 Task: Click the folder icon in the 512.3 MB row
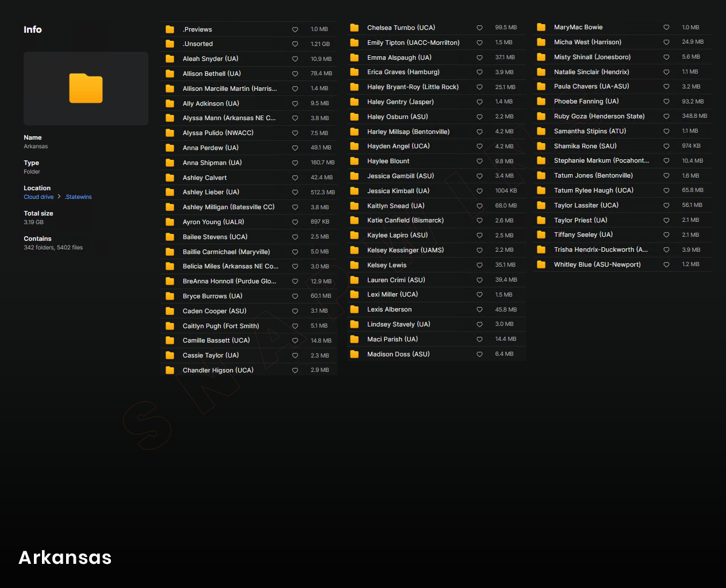tap(170, 192)
